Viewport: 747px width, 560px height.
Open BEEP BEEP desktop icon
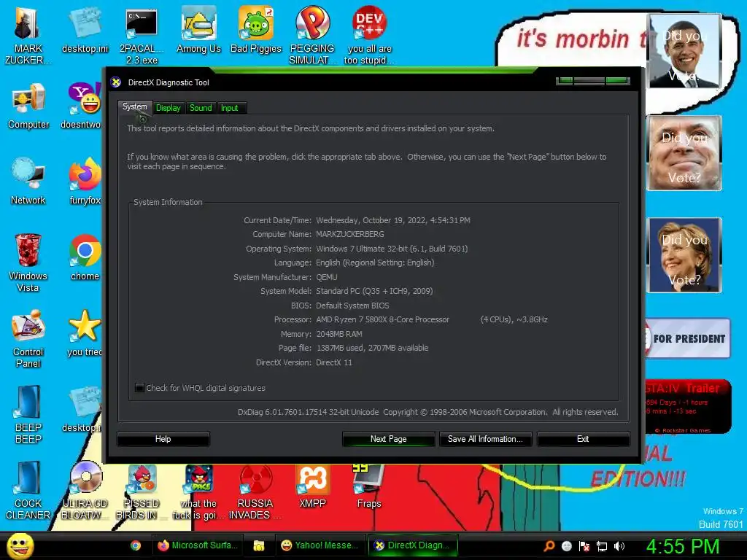(28, 415)
